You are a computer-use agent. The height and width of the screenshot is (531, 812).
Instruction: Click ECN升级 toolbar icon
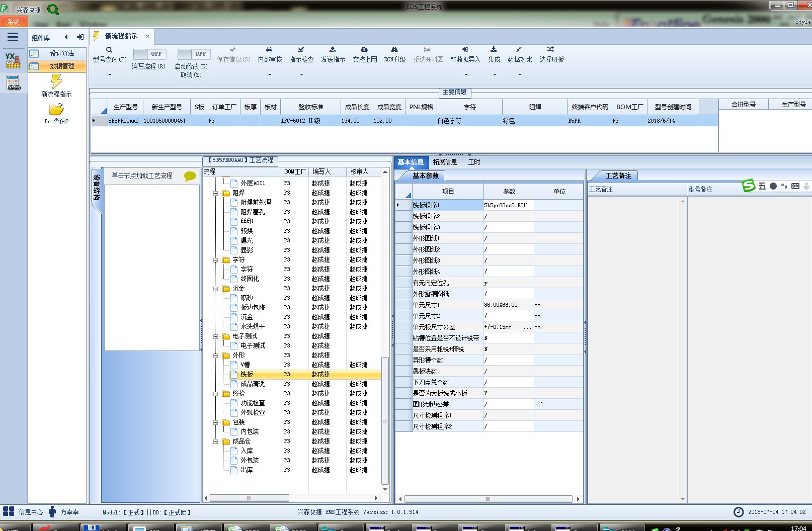click(x=394, y=50)
